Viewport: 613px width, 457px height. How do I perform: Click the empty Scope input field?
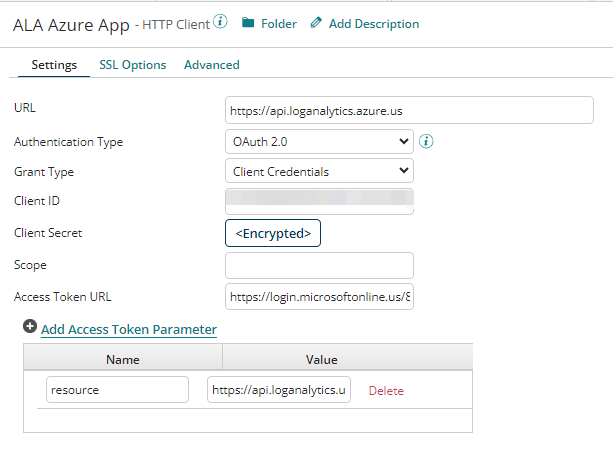pyautogui.click(x=319, y=265)
